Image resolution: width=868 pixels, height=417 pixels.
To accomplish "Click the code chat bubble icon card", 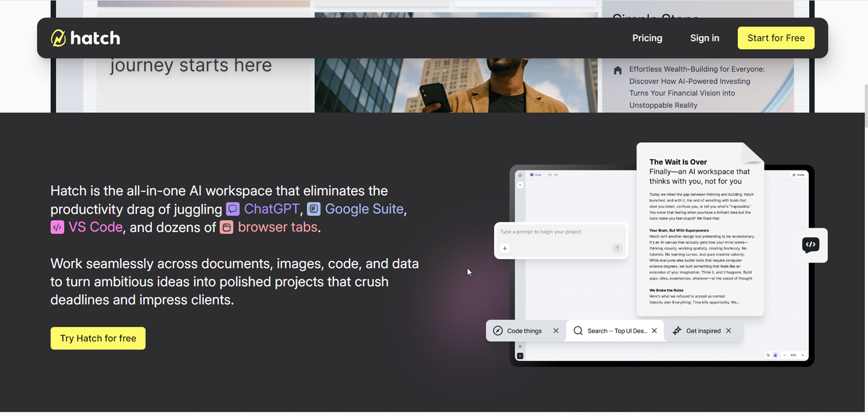I will 811,245.
